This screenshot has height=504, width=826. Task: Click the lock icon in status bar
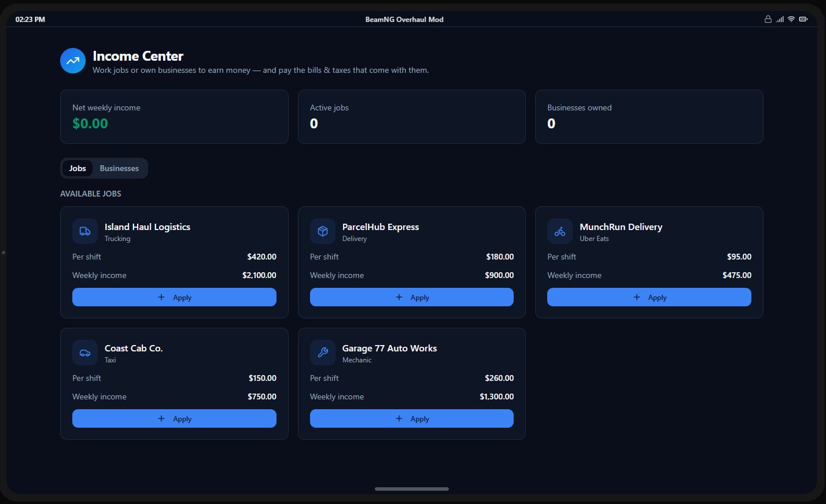pyautogui.click(x=768, y=19)
